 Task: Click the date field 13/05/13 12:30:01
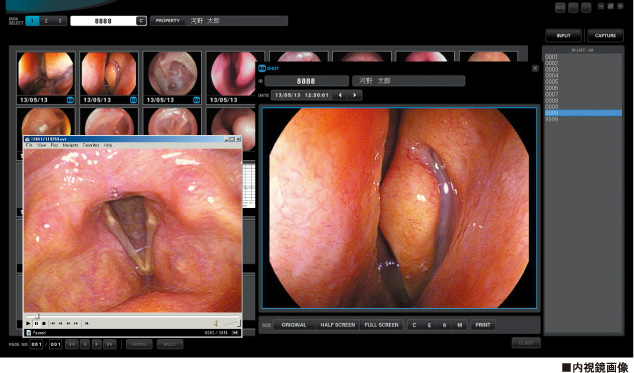tap(302, 95)
